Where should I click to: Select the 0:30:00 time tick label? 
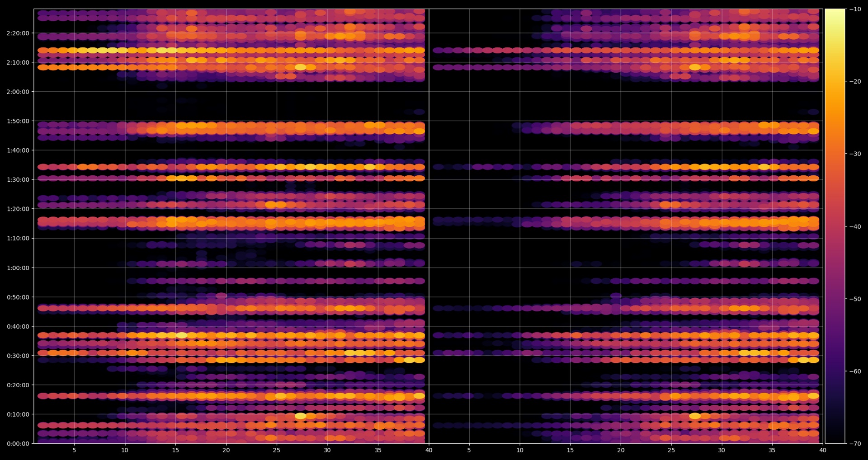tap(18, 356)
